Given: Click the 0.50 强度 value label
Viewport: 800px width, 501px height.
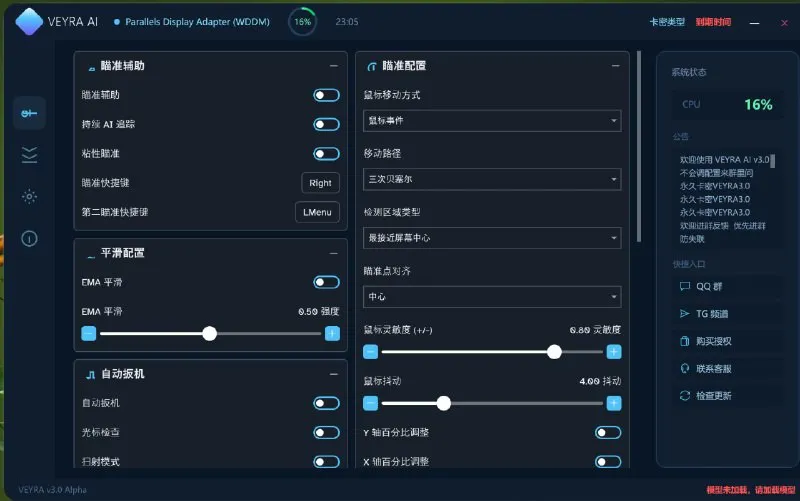Looking at the screenshot, I should coord(318,311).
